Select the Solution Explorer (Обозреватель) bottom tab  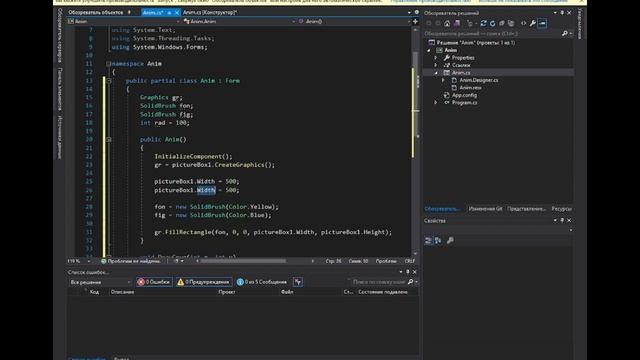[x=442, y=209]
